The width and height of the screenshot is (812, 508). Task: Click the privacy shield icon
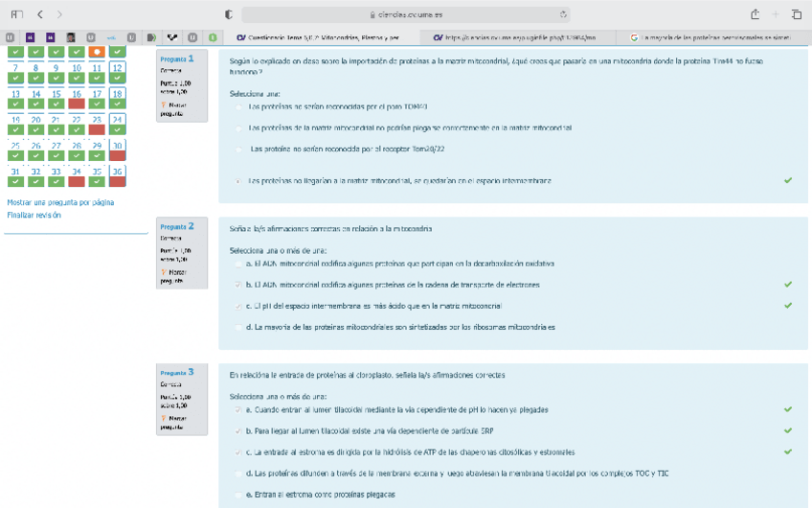[x=228, y=14]
